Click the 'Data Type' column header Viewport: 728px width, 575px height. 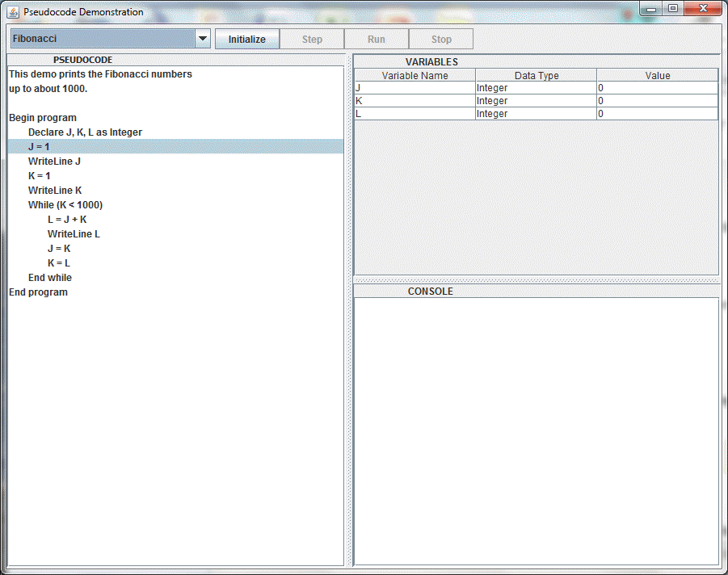(536, 75)
